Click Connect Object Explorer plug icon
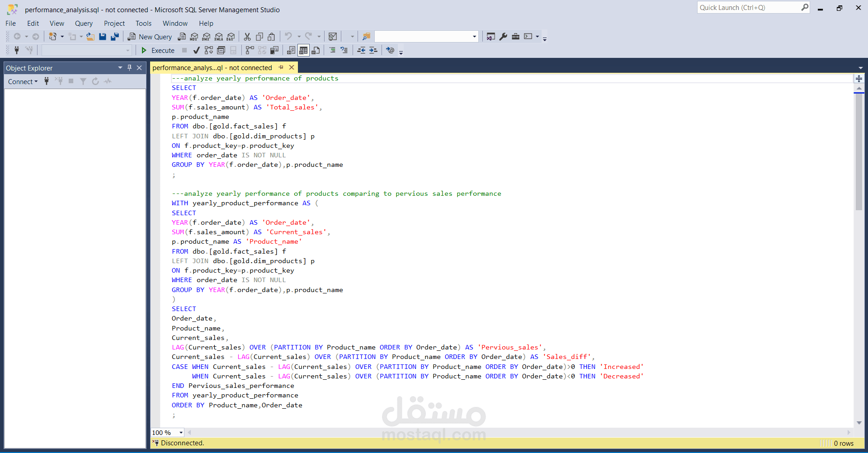Viewport: 868px width, 453px height. coord(47,81)
